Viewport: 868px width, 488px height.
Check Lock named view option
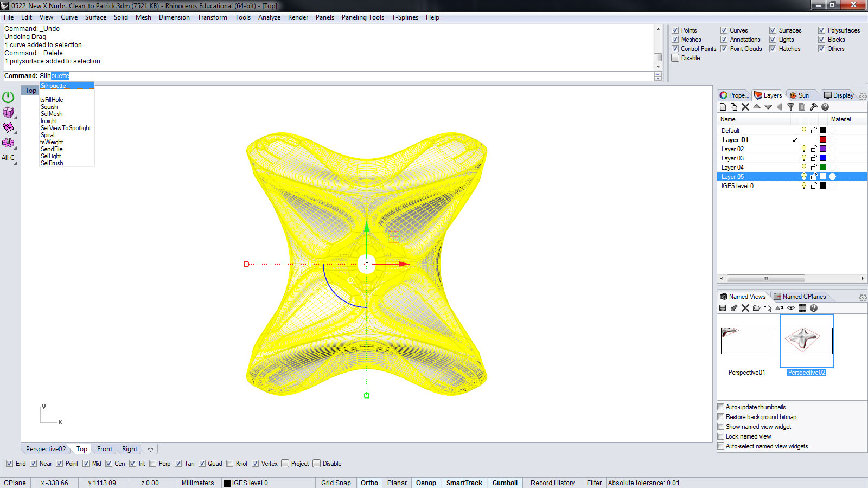click(721, 436)
